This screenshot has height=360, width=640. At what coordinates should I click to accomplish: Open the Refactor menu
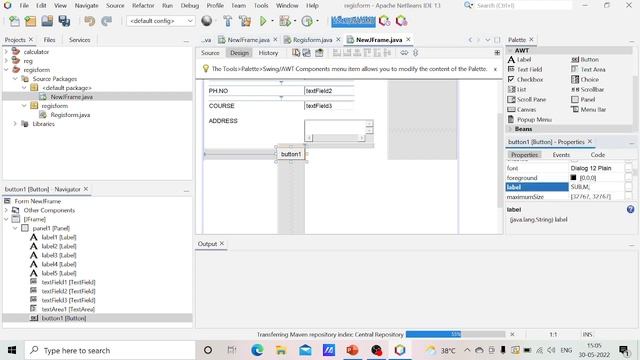click(143, 6)
